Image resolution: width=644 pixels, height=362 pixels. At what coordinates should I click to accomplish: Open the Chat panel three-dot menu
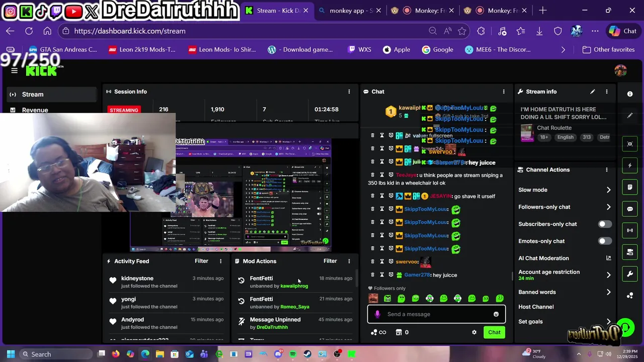pyautogui.click(x=504, y=92)
